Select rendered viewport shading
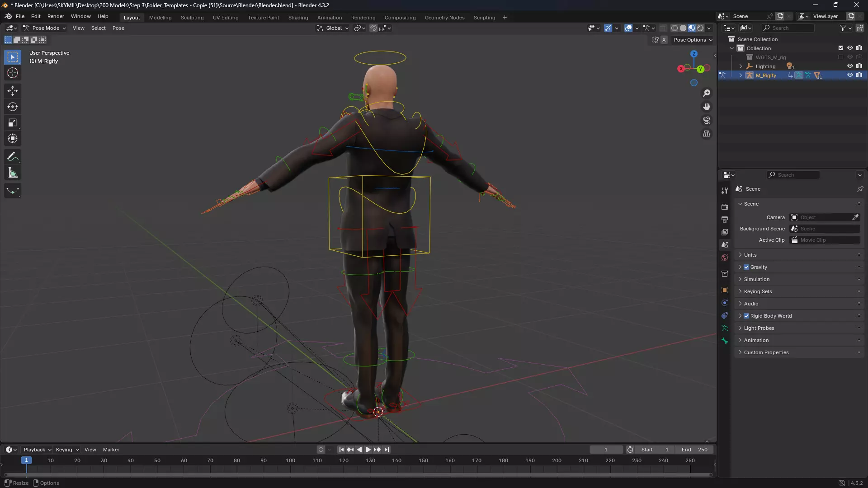 click(700, 28)
